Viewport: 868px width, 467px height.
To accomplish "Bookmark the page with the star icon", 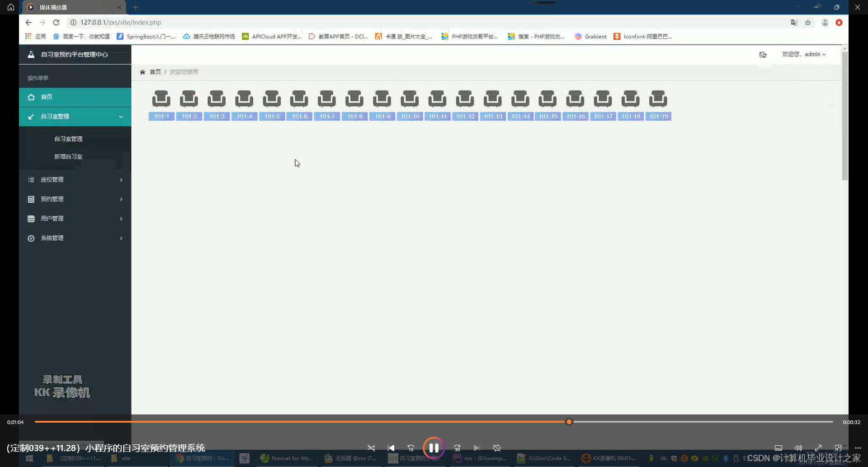I will [x=808, y=22].
